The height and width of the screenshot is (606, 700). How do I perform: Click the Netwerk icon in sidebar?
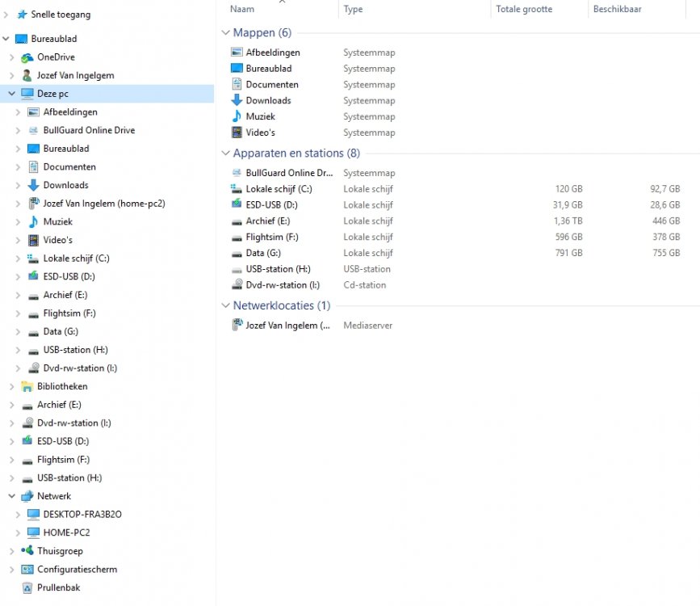click(27, 496)
